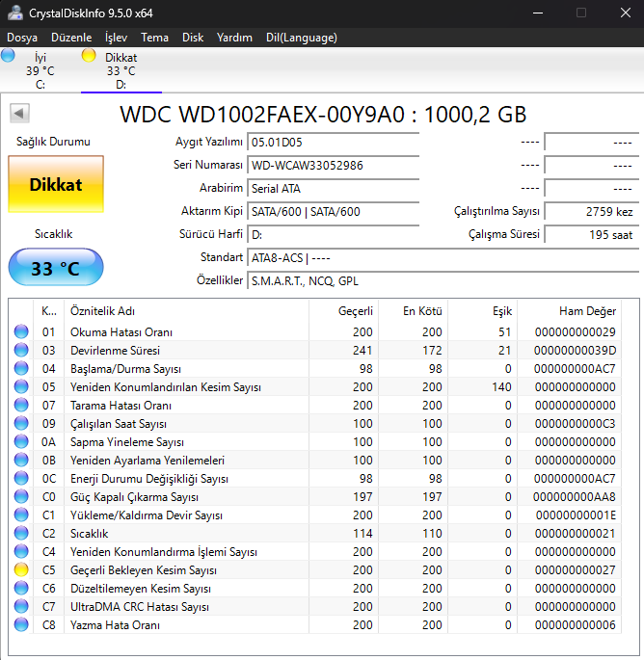Switch to the C: drive tab showing 39 °C
Screen dimensions: 644x660
pos(40,70)
